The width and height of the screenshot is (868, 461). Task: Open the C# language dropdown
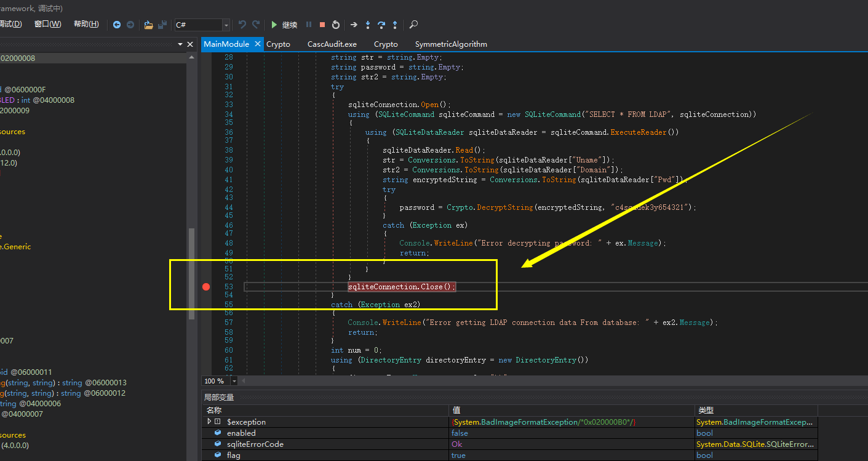pos(226,25)
